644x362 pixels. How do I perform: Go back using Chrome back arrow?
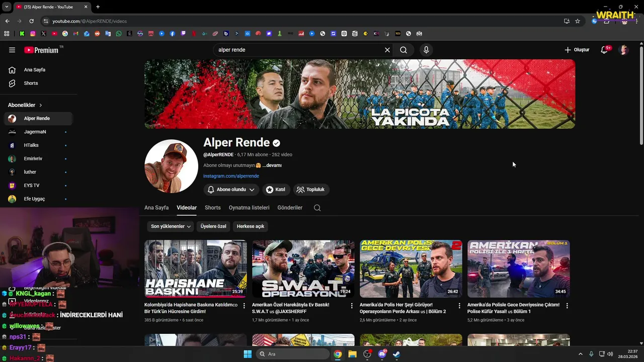(x=7, y=21)
